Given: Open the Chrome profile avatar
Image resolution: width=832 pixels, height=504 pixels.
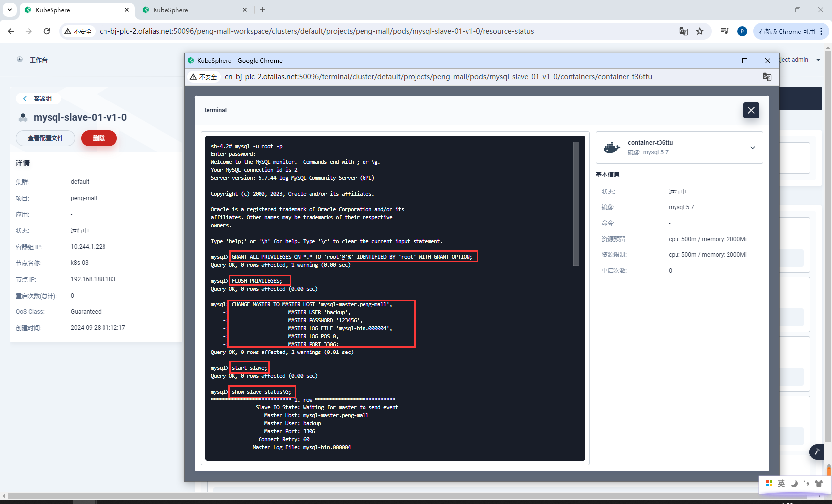Looking at the screenshot, I should click(742, 31).
